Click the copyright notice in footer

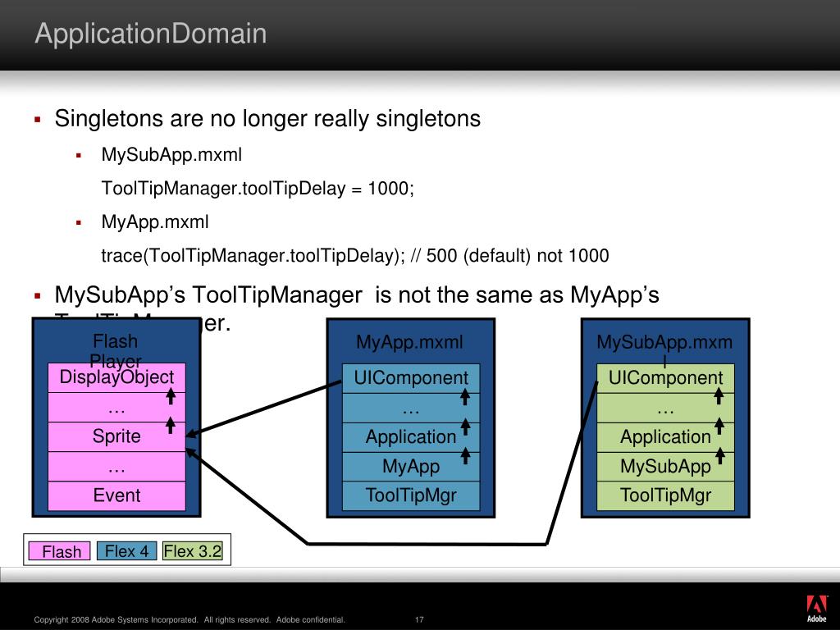[x=189, y=620]
